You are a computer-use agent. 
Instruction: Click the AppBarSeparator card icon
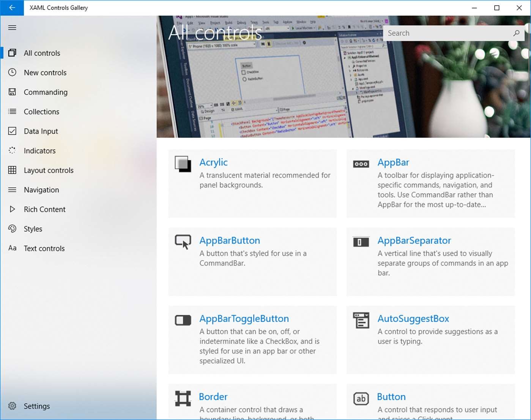361,242
